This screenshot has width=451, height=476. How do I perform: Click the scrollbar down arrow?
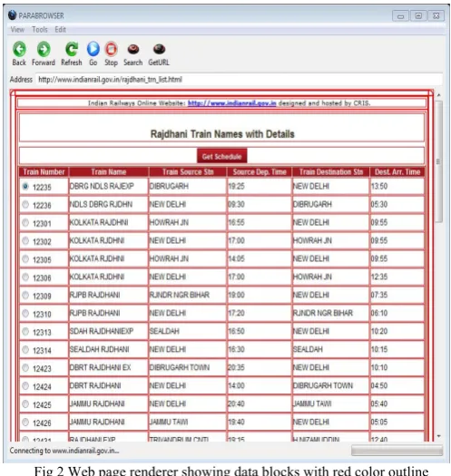(439, 436)
